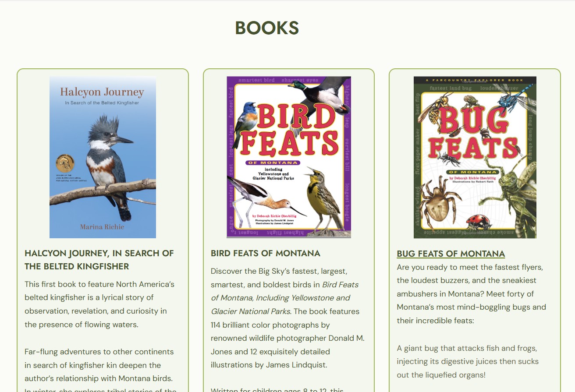
Task: Open the Halcyon Journey book cover image
Action: pos(103,157)
